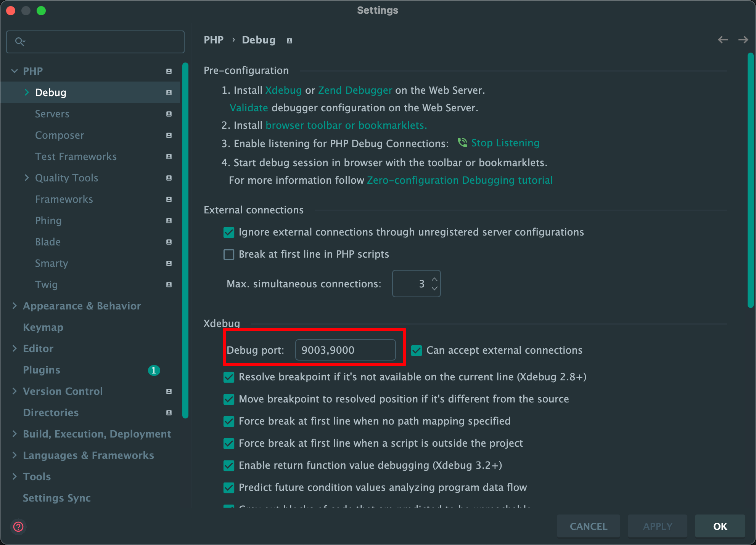Click the help question mark icon
The height and width of the screenshot is (545, 756).
click(x=18, y=527)
